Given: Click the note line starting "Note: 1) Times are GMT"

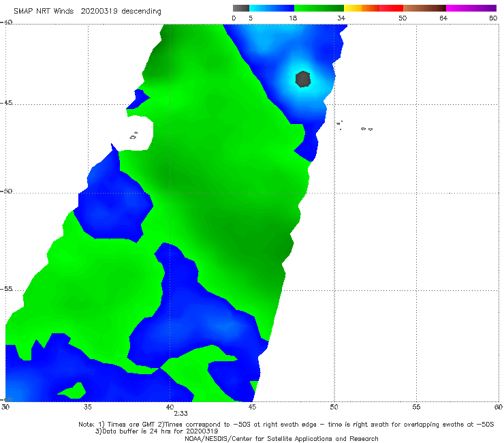Looking at the screenshot, I should point(286,425).
